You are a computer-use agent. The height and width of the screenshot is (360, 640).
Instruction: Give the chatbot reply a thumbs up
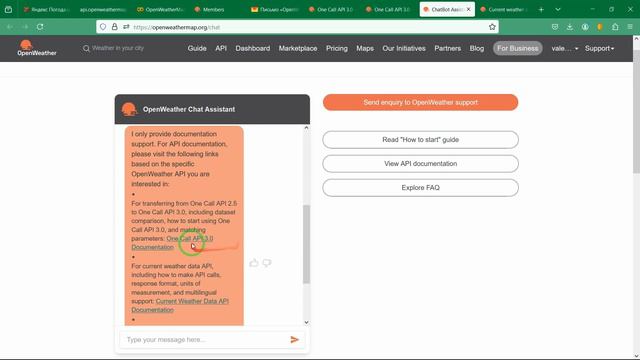coord(254,263)
